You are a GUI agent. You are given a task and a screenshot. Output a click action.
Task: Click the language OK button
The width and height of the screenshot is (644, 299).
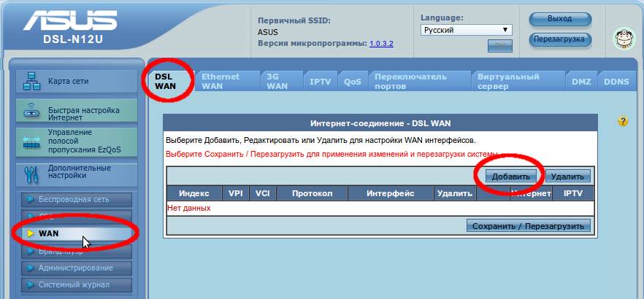(500, 46)
